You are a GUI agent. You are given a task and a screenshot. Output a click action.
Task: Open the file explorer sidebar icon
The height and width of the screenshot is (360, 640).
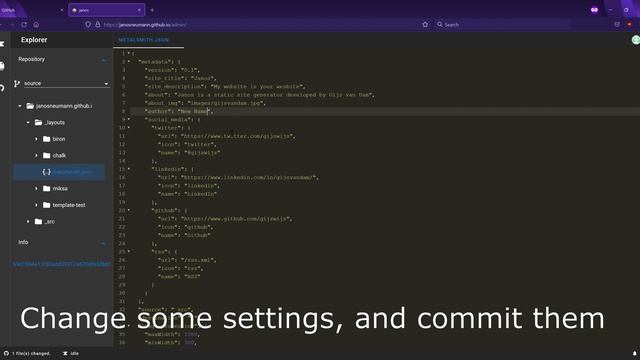(2, 66)
